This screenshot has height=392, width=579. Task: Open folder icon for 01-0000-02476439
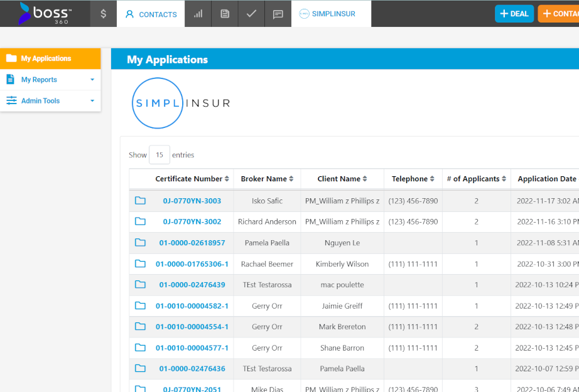pos(140,284)
